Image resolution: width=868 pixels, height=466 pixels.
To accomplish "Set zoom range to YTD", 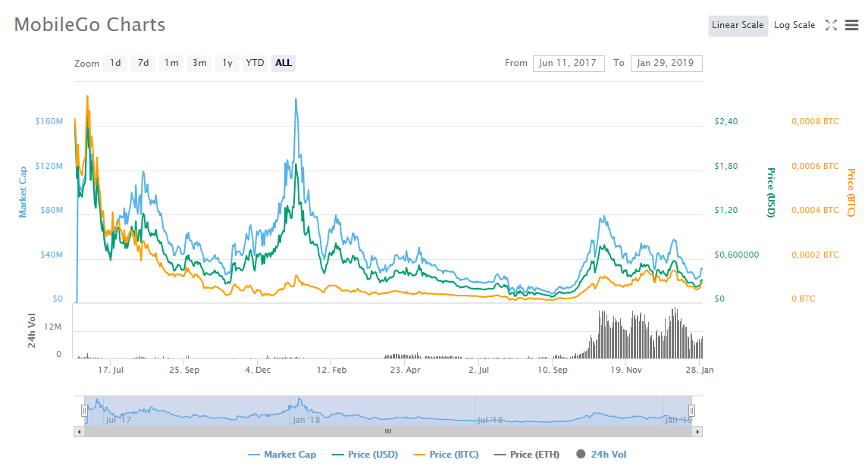I will click(x=255, y=63).
